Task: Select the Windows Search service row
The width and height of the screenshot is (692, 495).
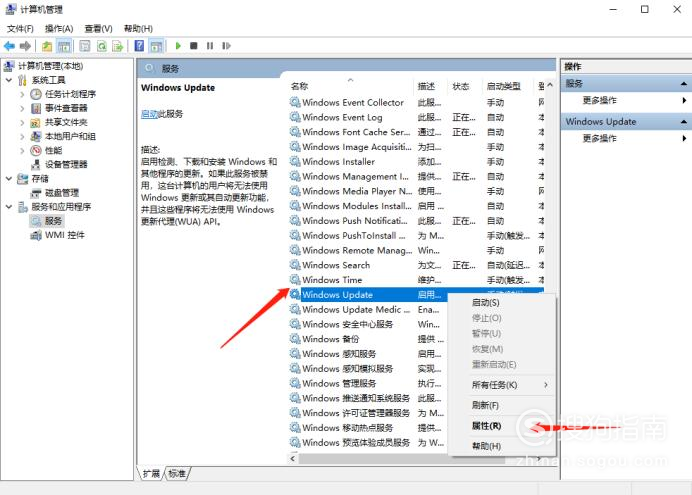Action: pos(417,265)
